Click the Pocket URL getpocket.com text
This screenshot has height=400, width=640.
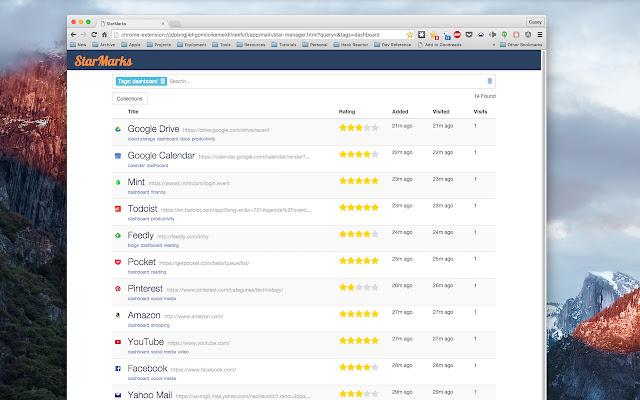pos(204,263)
